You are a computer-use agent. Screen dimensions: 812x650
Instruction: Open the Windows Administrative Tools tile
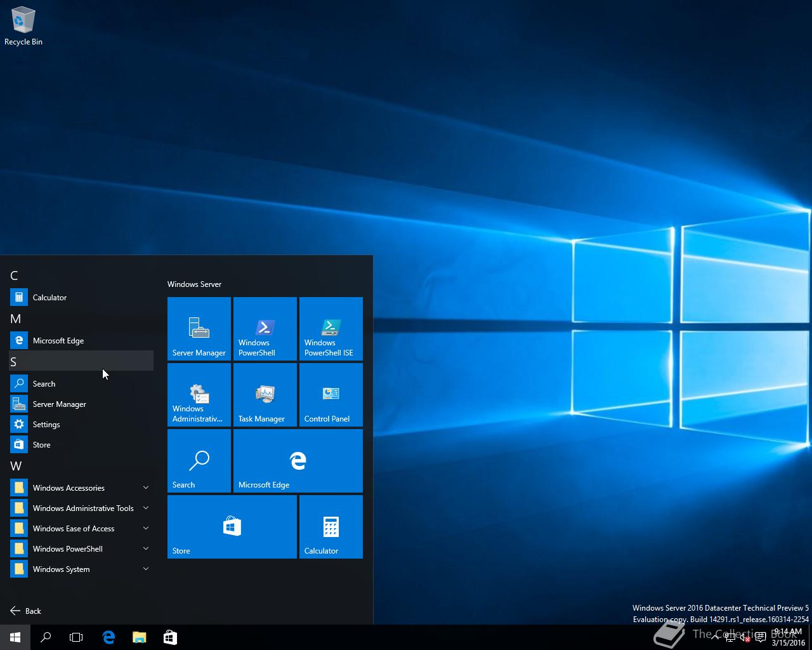199,395
